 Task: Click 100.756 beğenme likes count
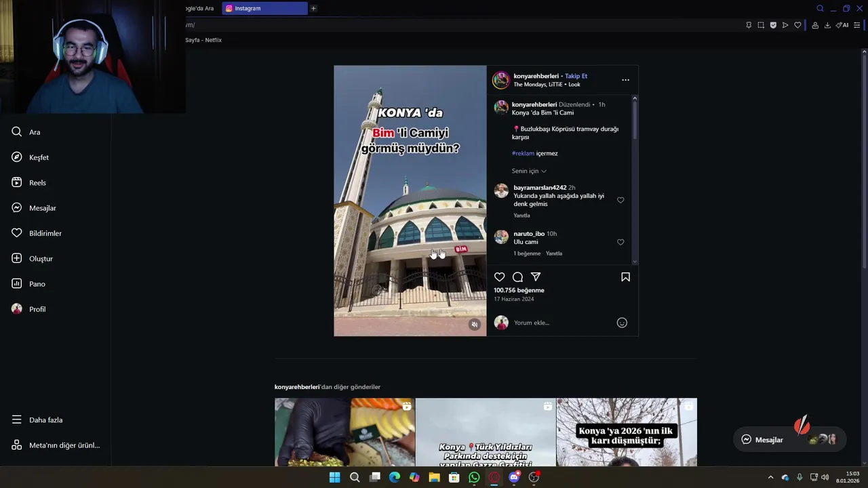pos(519,290)
